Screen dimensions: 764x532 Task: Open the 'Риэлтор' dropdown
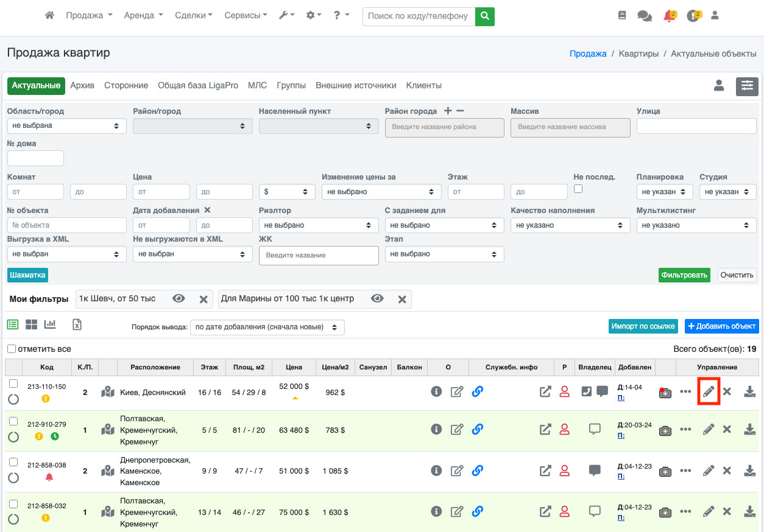pyautogui.click(x=319, y=225)
